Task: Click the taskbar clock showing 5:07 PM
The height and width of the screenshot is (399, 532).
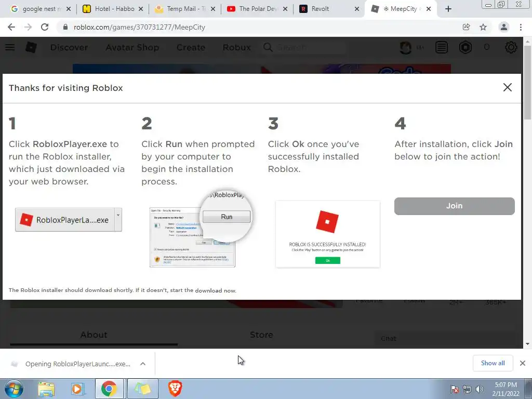Action: pos(506,389)
